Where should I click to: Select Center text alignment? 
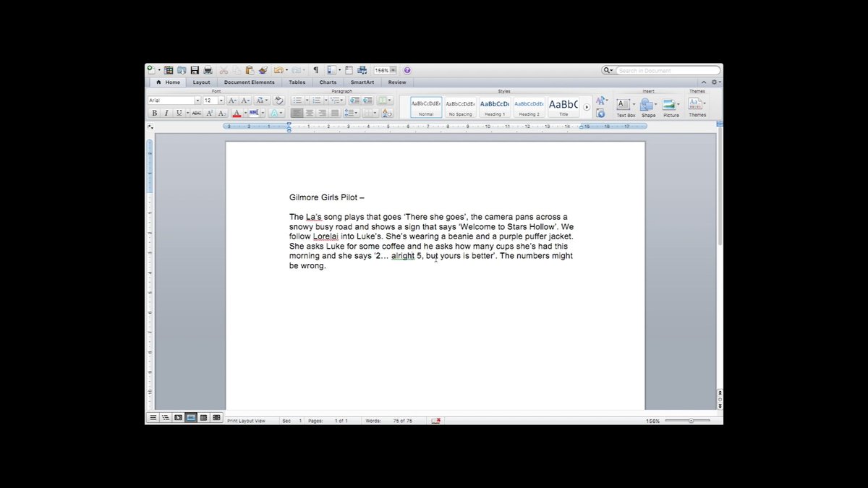coord(310,113)
